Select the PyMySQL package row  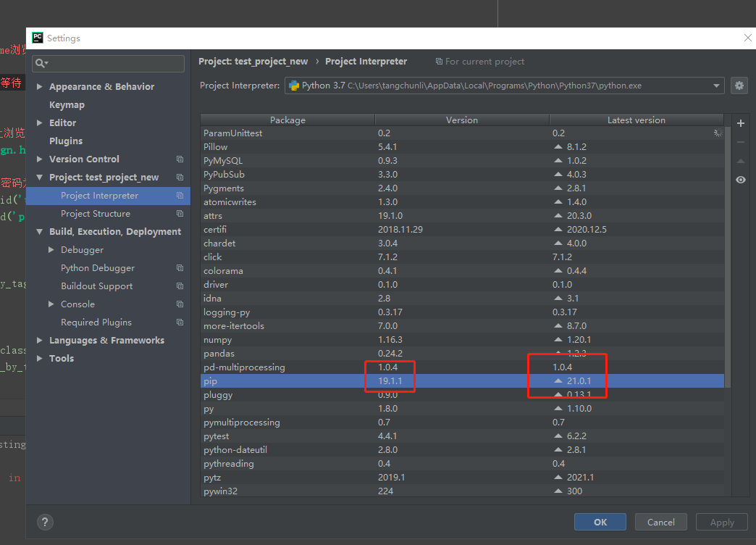pos(462,160)
